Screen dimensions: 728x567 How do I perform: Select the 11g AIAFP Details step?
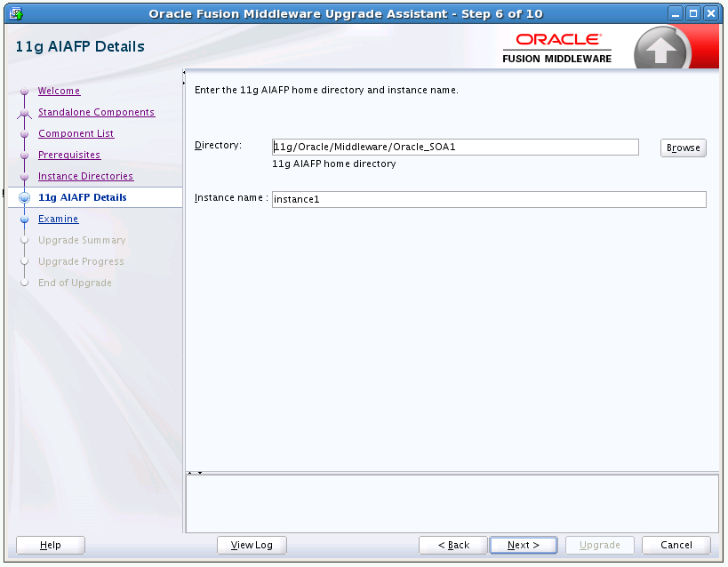click(82, 197)
